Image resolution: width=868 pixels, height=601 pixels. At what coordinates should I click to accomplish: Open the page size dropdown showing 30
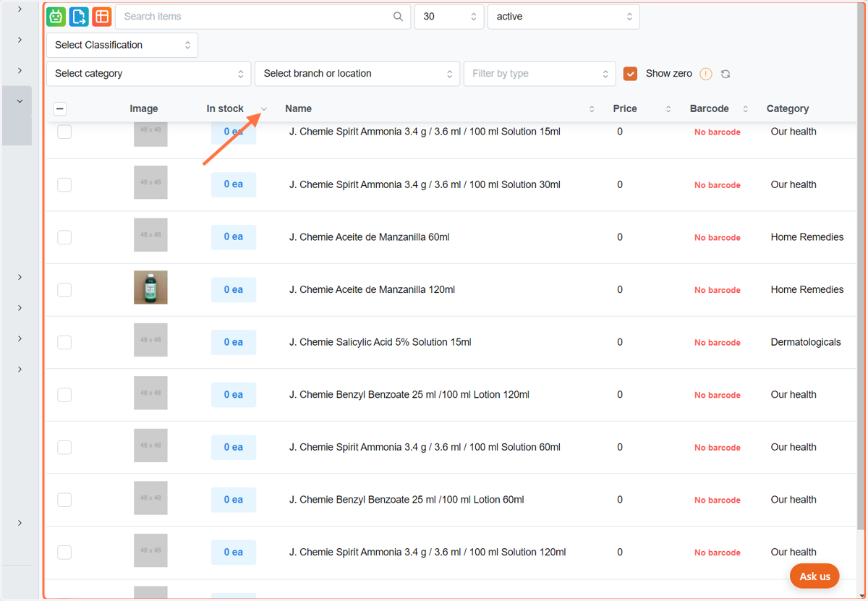(x=449, y=17)
